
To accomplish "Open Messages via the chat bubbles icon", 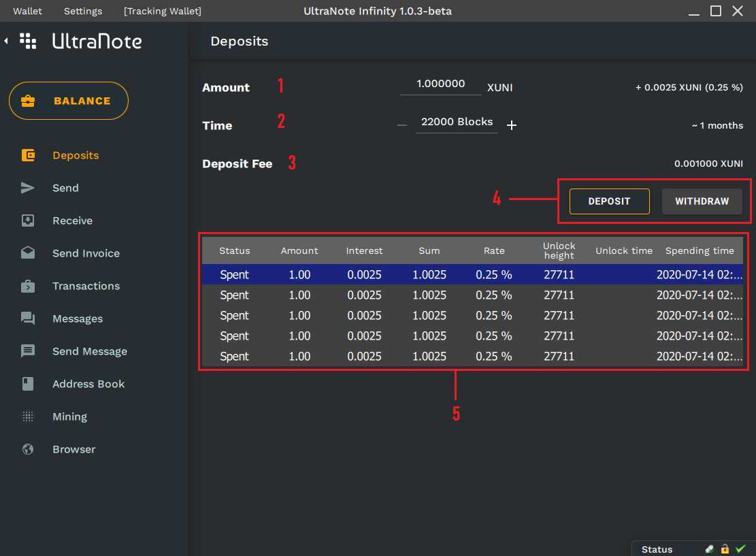I will (28, 318).
